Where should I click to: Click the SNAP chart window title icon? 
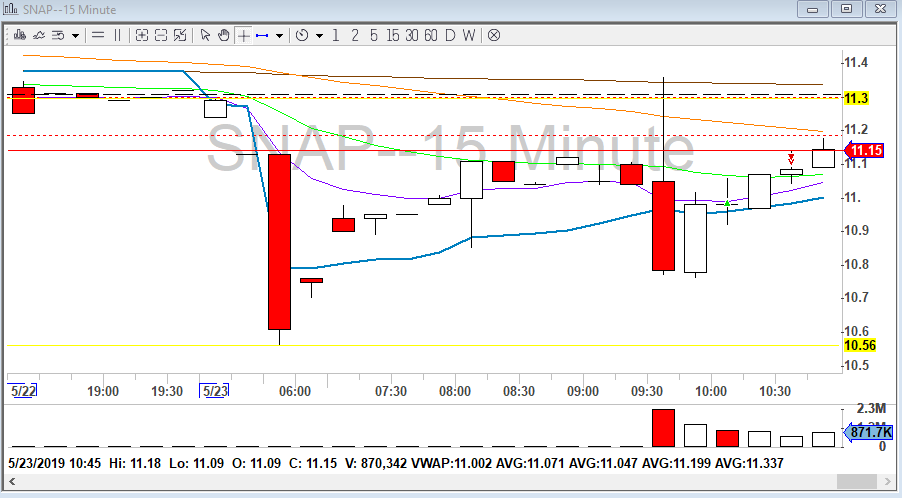(10, 9)
